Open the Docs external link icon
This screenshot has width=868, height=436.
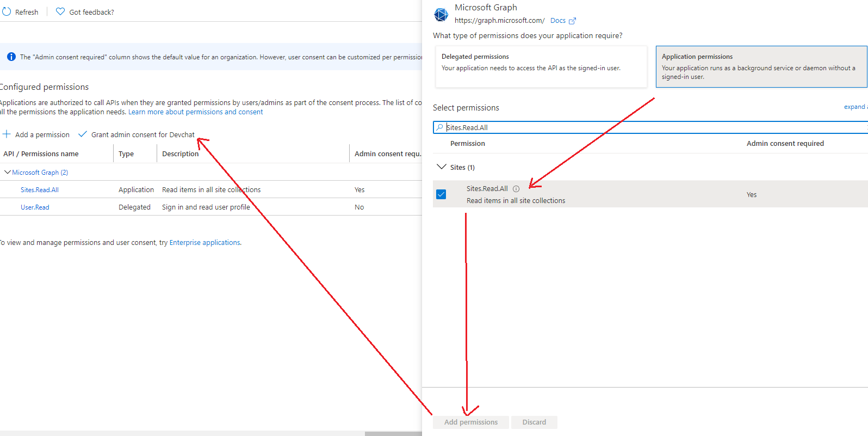click(x=572, y=21)
